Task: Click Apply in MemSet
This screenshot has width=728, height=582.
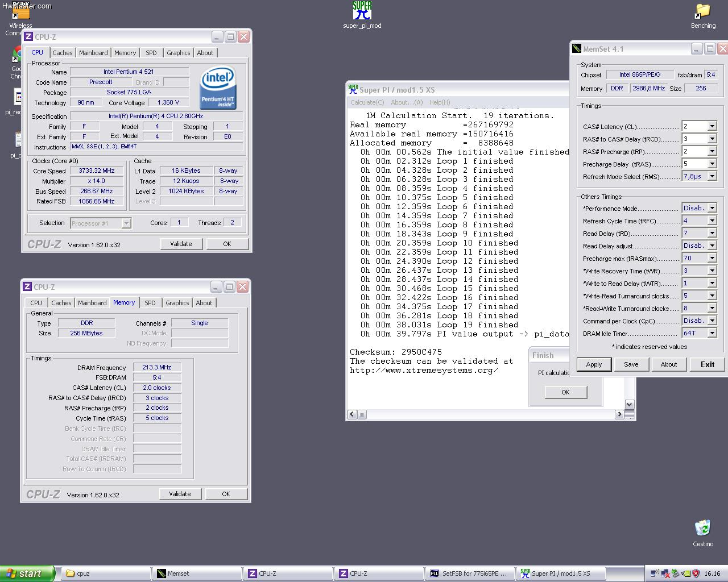Action: coord(594,364)
